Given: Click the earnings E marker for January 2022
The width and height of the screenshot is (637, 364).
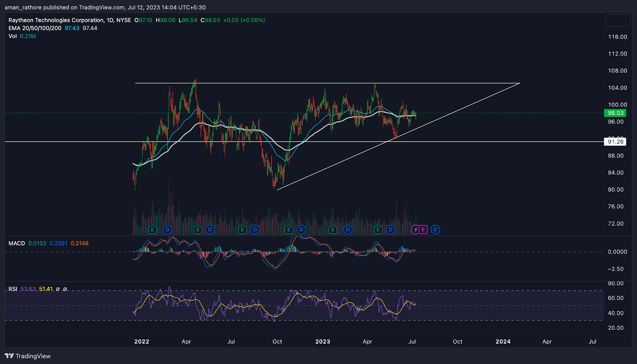Looking at the screenshot, I should (152, 230).
